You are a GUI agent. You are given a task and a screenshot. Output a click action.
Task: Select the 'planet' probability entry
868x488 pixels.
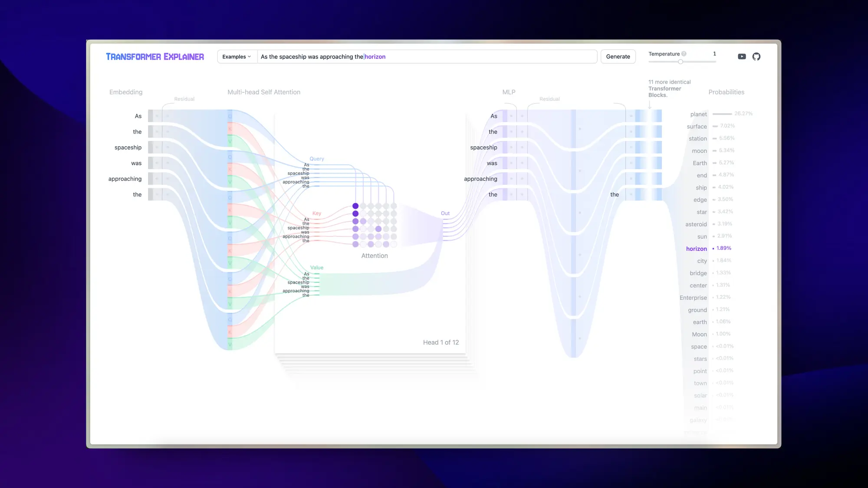click(698, 114)
